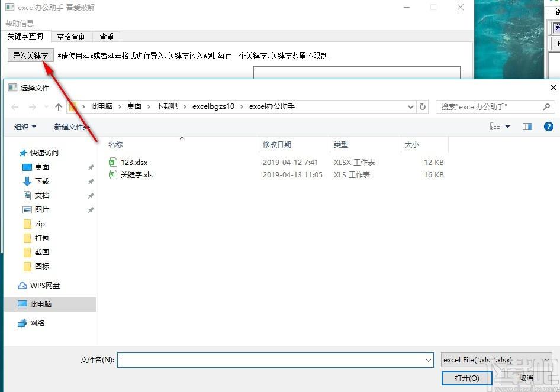Click the 取消 button
Viewport: 560px width, 392px height.
pos(526,378)
